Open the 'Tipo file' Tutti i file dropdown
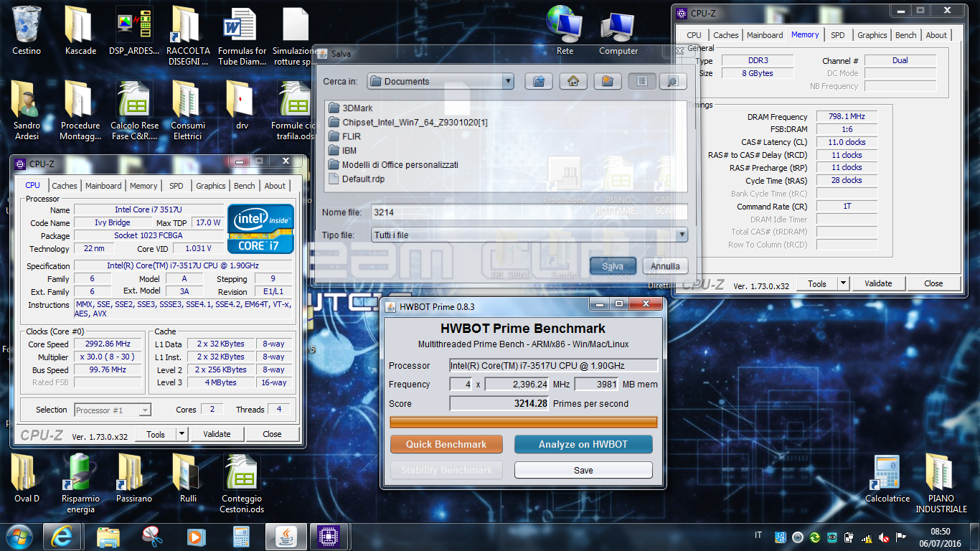The image size is (980, 551). 529,235
